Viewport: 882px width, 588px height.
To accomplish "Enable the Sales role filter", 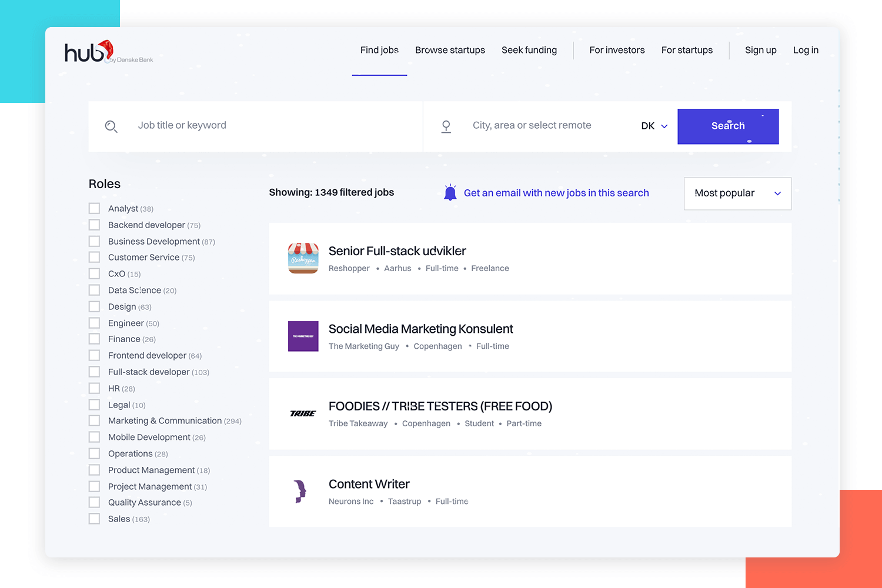I will [x=94, y=519].
